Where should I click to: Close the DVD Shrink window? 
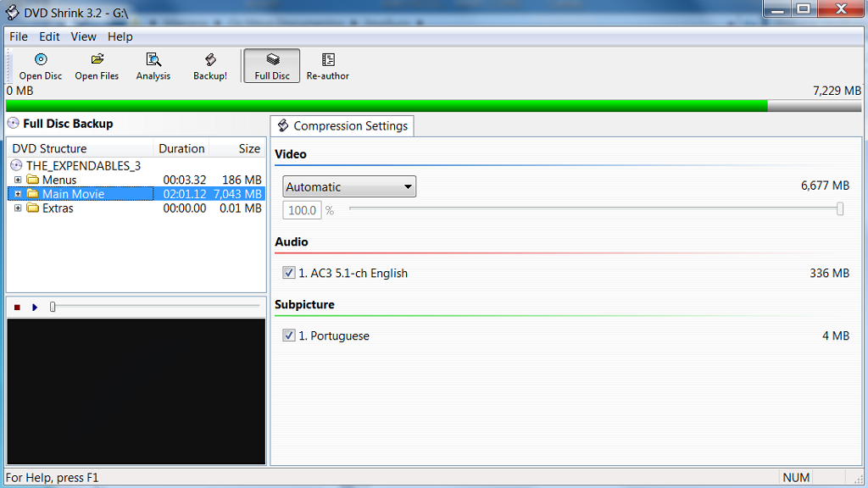coord(841,9)
